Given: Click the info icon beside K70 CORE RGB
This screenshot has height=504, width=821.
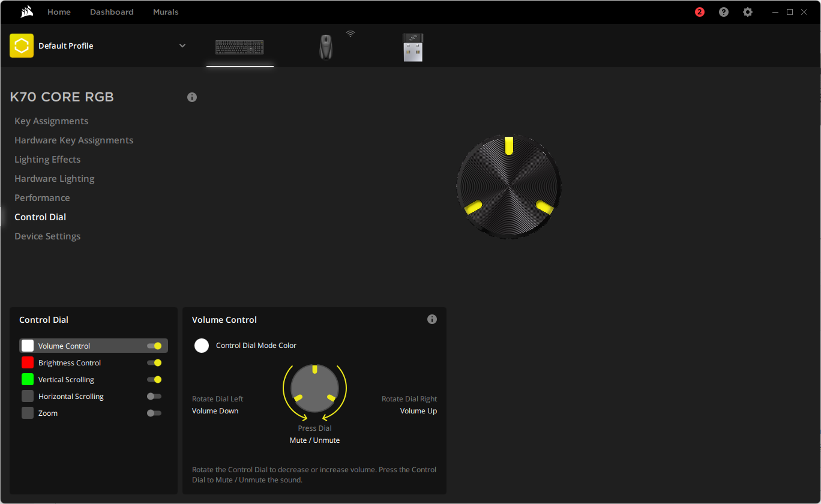Looking at the screenshot, I should (192, 97).
